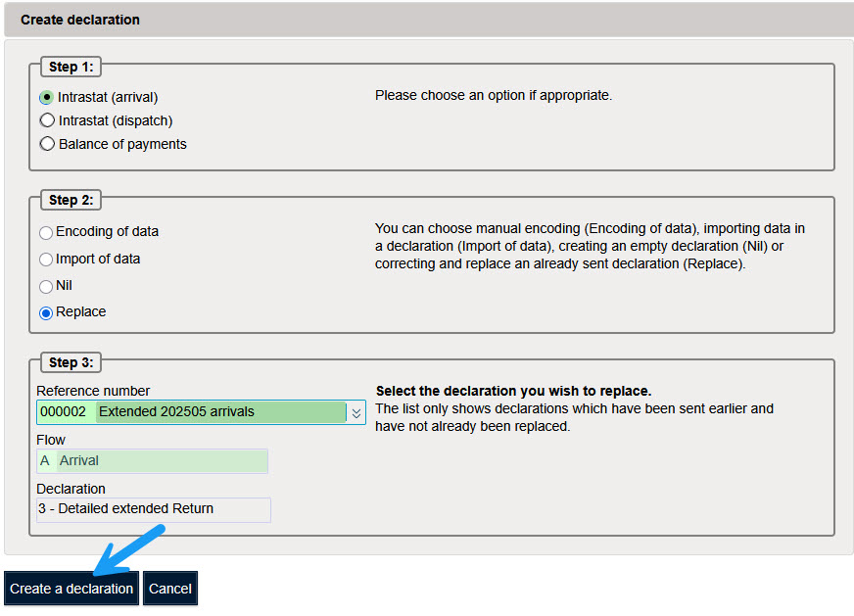Choose the Intrastat (dispatch) option
854x616 pixels.
(x=46, y=121)
